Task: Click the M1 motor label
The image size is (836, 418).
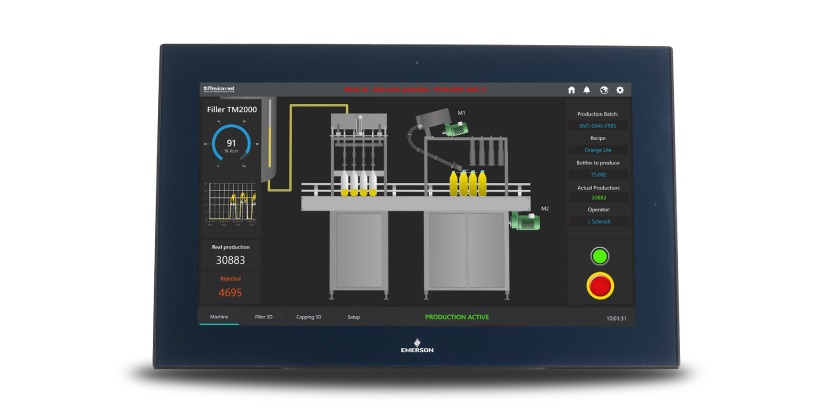Action: [462, 113]
